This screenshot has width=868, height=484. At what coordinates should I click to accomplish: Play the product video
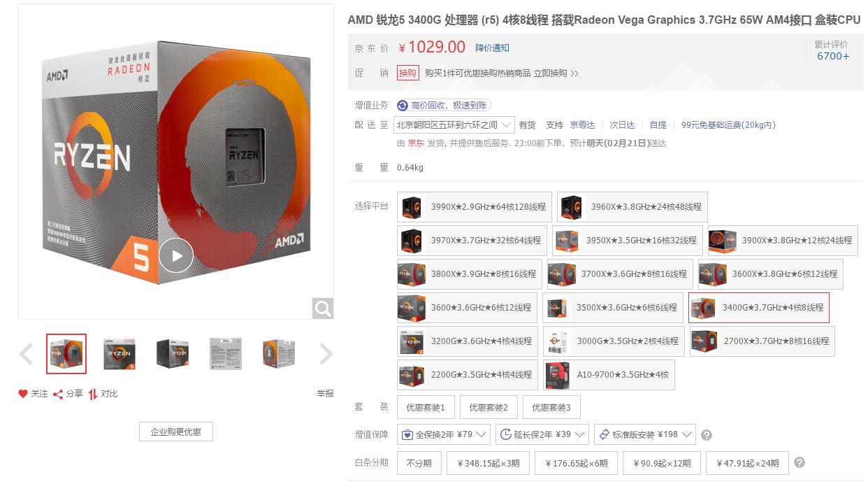tap(175, 256)
